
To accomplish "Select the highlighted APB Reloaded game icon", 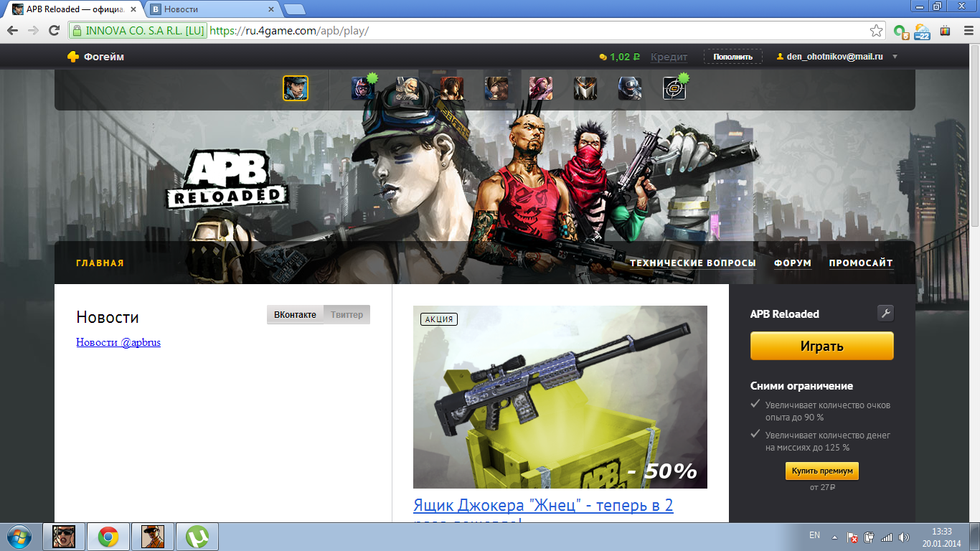I will coord(296,88).
